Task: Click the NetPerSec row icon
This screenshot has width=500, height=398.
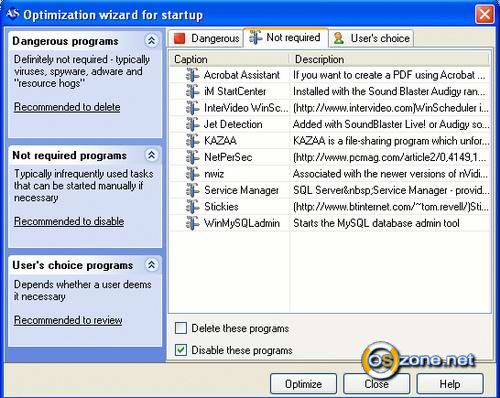Action: point(192,157)
